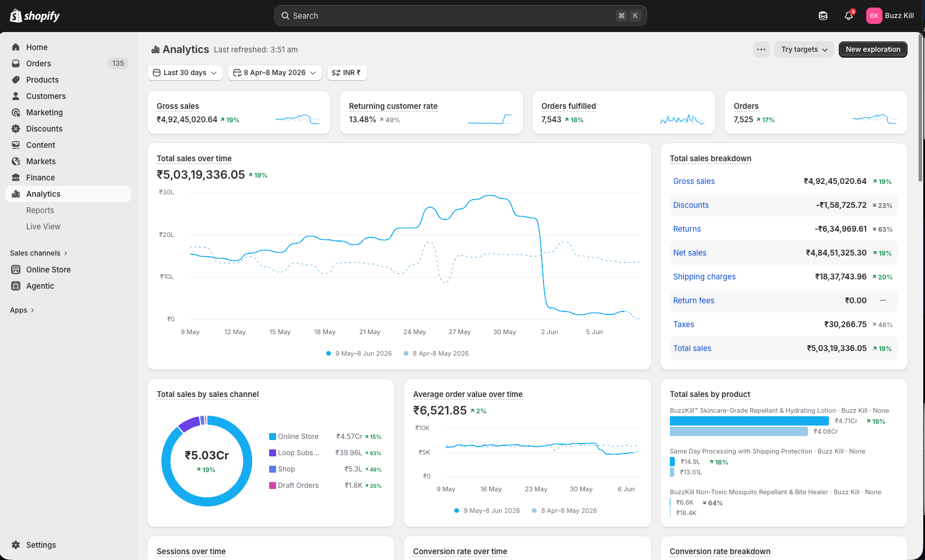Open the Gross sales breakdown link
This screenshot has width=925, height=560.
click(694, 181)
